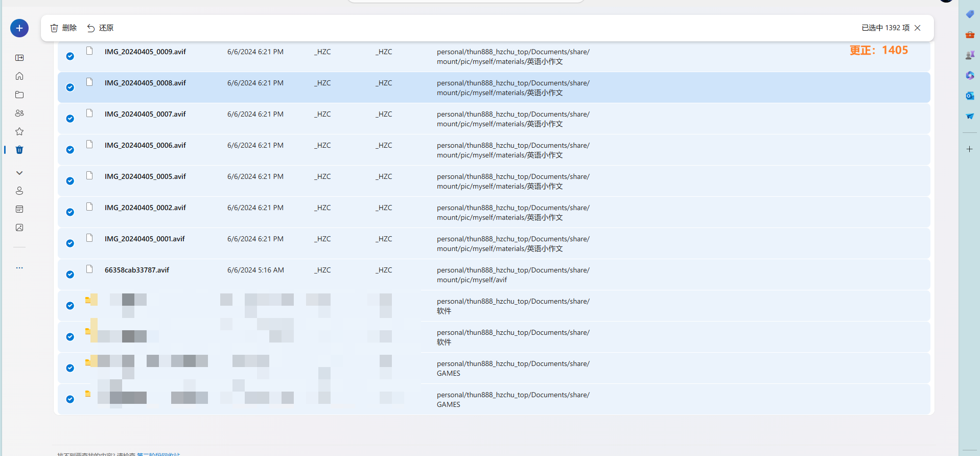Viewport: 980px width, 456px height.
Task: Uncheck the IMG_20240405_0001.avif row checkbox
Action: pos(70,243)
